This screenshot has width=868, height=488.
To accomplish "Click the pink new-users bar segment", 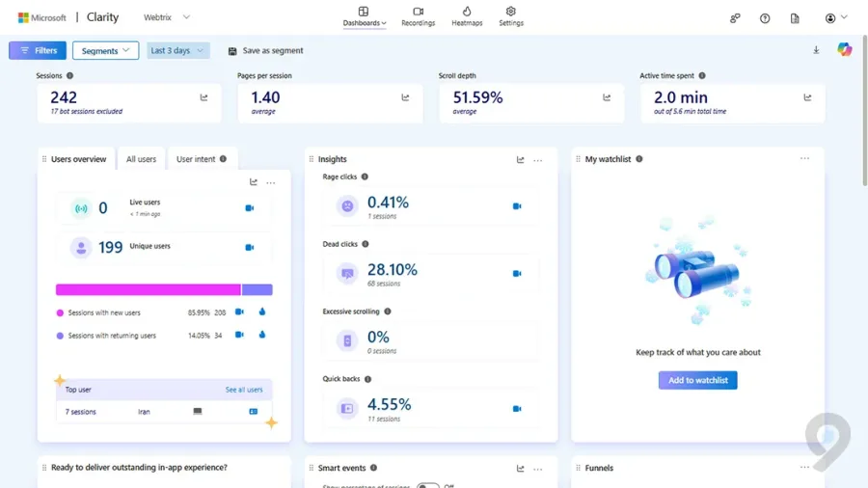I will (148, 289).
